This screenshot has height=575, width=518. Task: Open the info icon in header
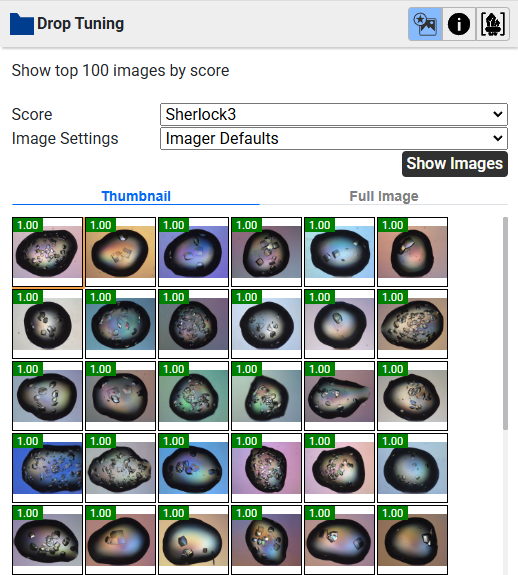tap(459, 24)
